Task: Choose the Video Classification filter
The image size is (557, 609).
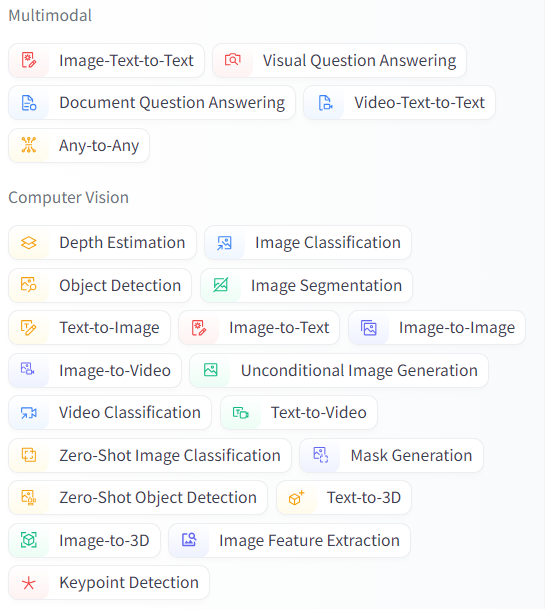Action: tap(110, 412)
